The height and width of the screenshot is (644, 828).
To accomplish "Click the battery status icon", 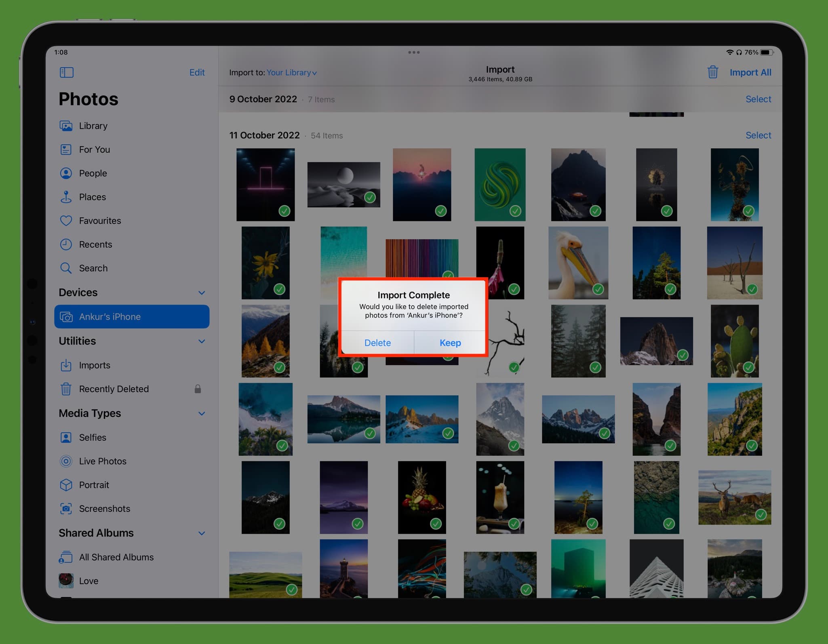I will pyautogui.click(x=767, y=53).
